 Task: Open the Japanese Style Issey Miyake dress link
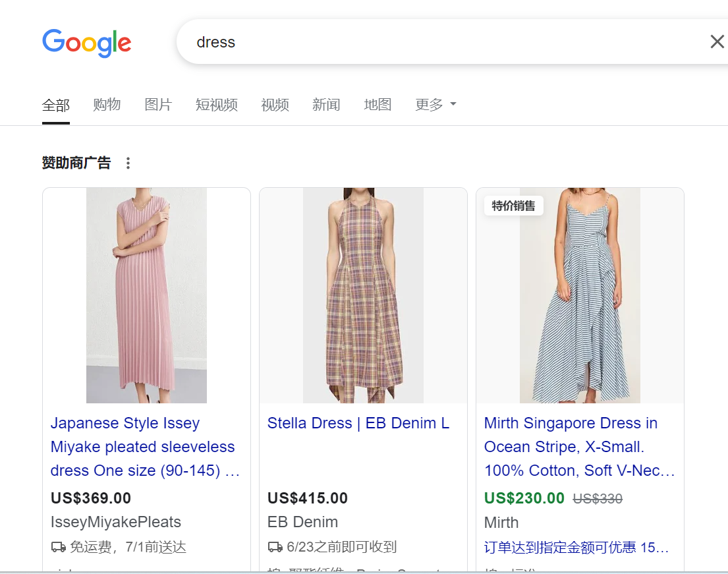pyautogui.click(x=145, y=447)
